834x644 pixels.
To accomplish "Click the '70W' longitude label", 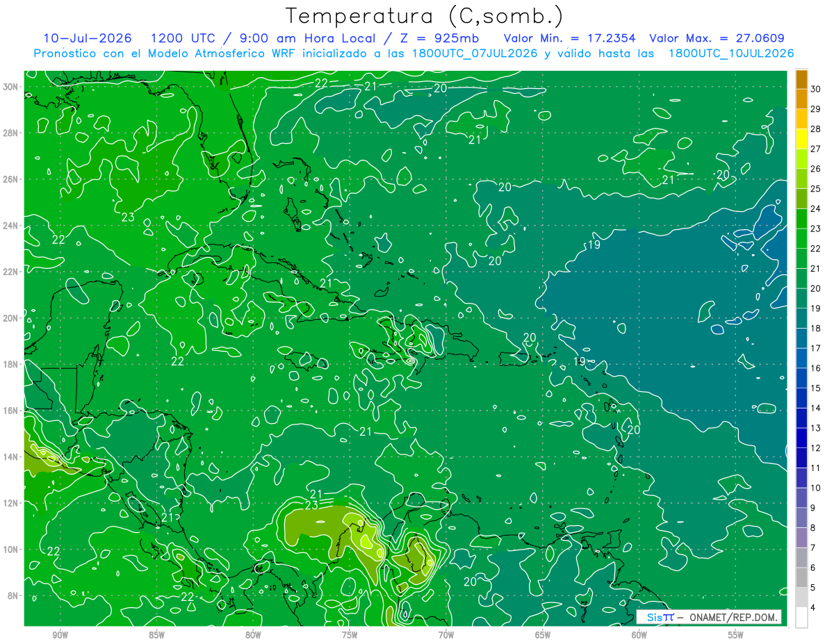I will tap(446, 636).
